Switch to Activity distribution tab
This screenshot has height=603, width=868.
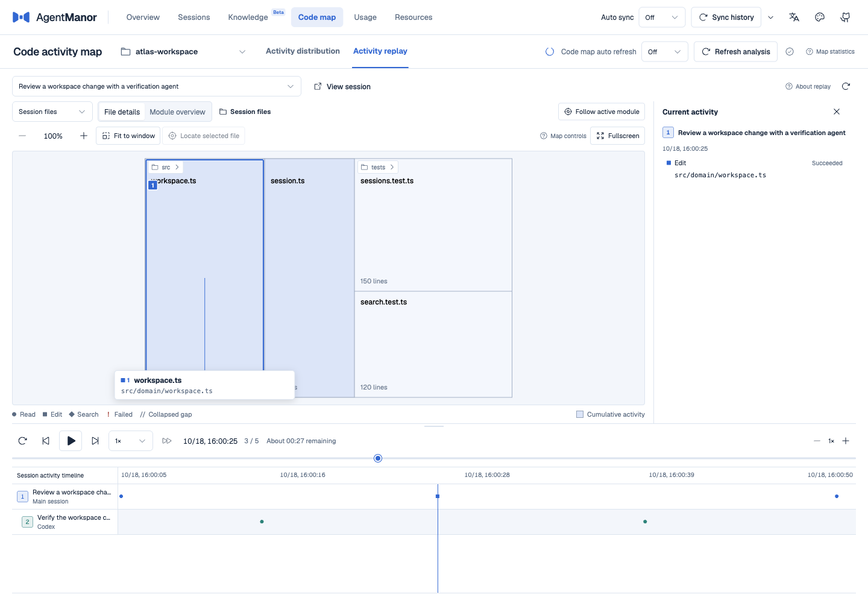tap(303, 51)
